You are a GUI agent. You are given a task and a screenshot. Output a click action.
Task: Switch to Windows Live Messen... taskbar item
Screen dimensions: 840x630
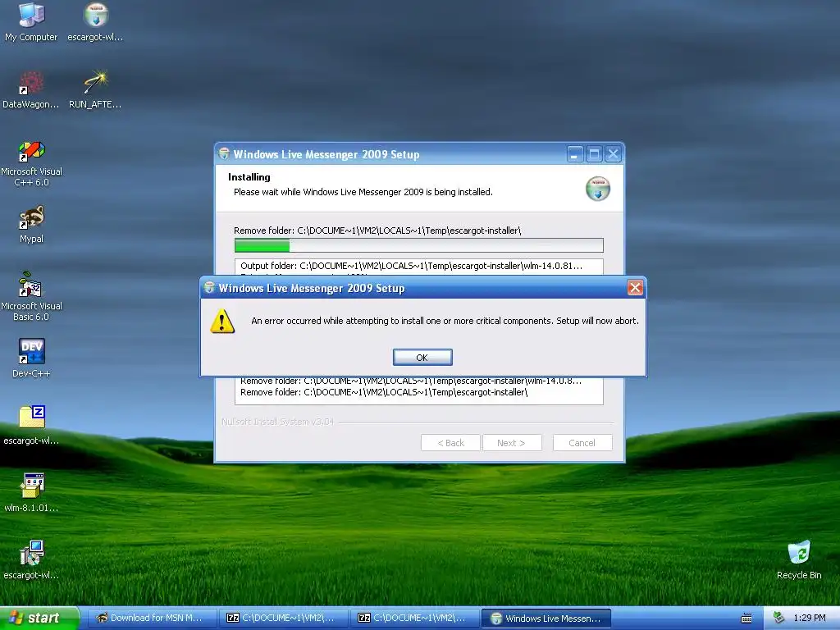point(546,619)
